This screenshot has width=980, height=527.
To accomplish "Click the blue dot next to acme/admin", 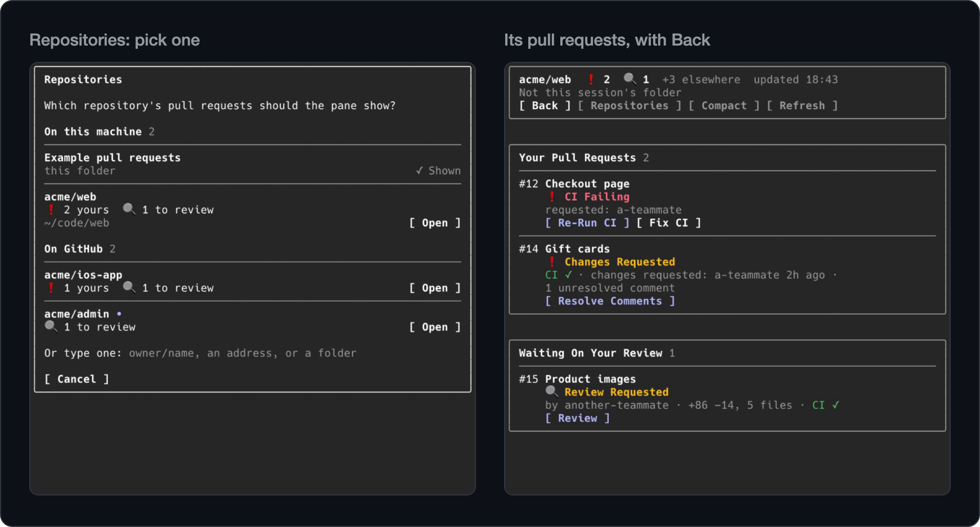I will click(x=119, y=314).
